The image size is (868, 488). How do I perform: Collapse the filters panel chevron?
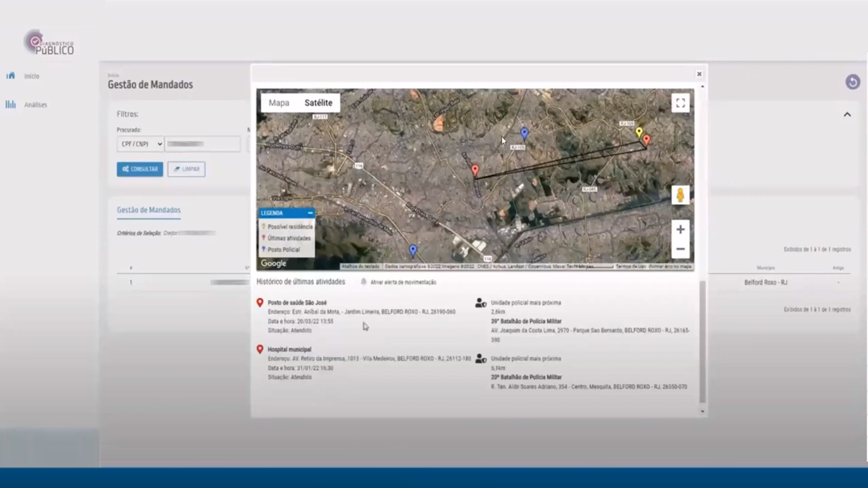click(847, 114)
